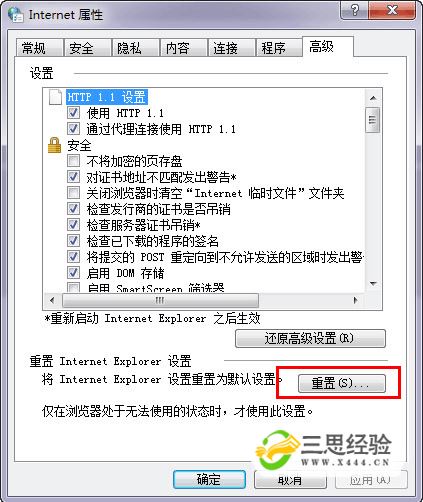This screenshot has height=502, width=423.
Task: Click the horizontal scroll right arrow
Action: [x=356, y=300]
